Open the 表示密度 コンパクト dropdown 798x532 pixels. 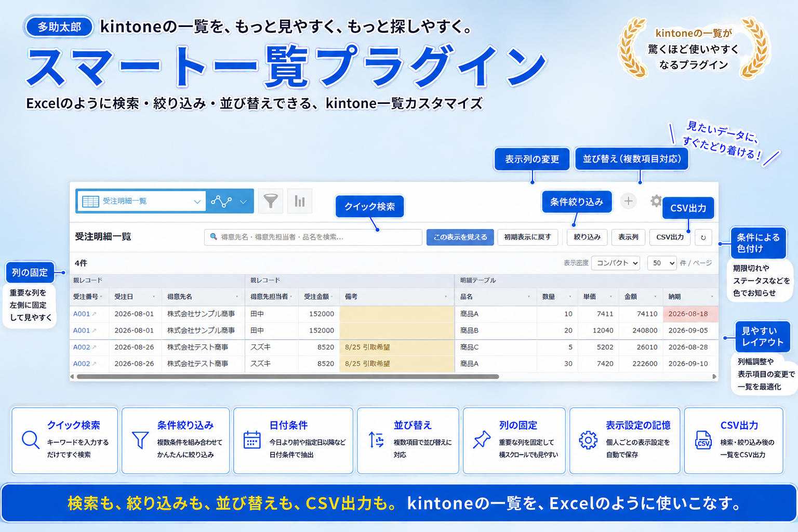point(616,263)
